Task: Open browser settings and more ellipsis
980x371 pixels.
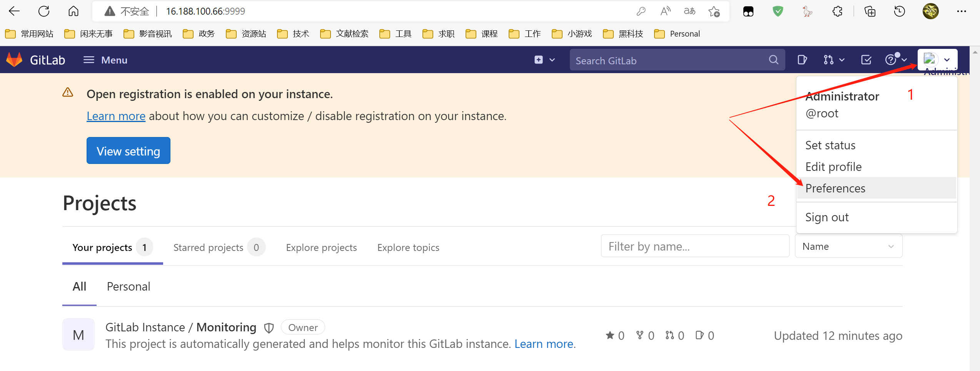Action: pyautogui.click(x=961, y=11)
